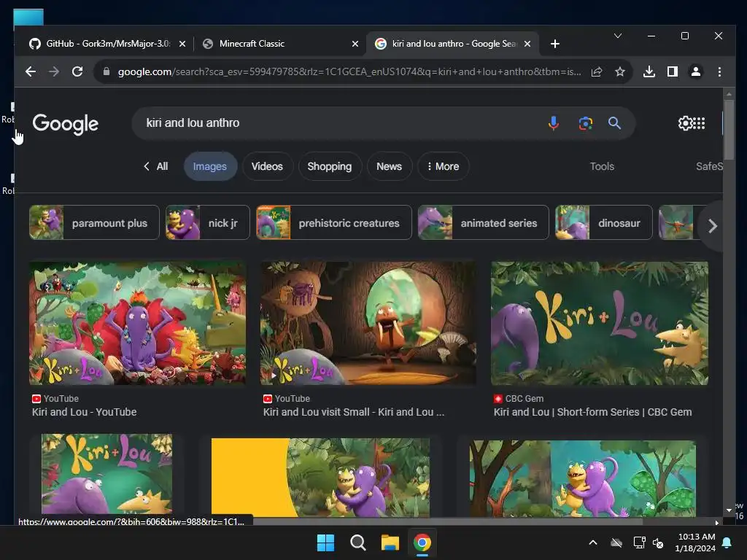Image resolution: width=747 pixels, height=560 pixels.
Task: Filter by nick jr chip
Action: [208, 223]
